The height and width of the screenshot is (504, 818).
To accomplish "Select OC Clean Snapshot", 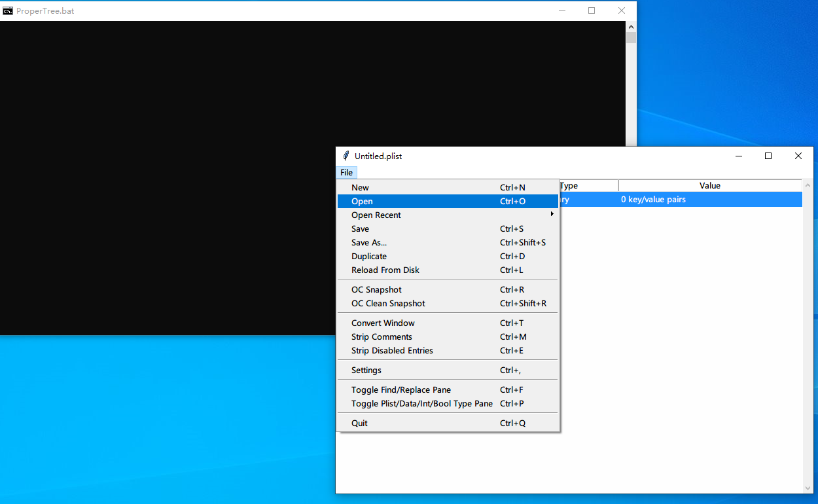I will [x=388, y=304].
